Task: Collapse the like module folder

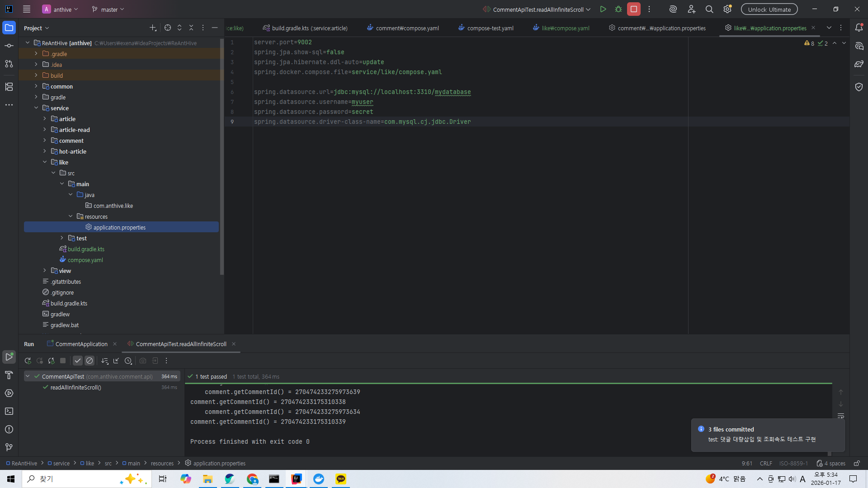Action: pyautogui.click(x=45, y=162)
